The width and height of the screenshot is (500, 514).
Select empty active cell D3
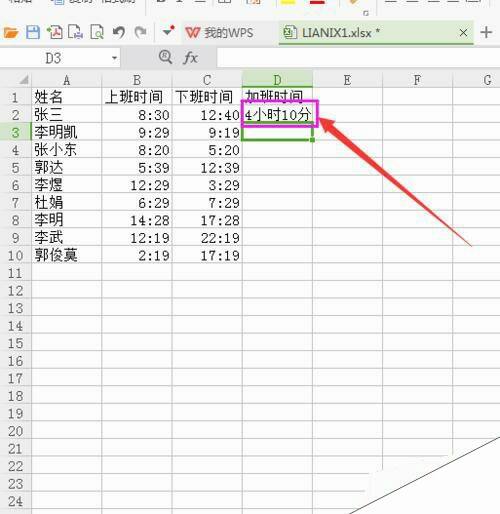click(x=277, y=133)
